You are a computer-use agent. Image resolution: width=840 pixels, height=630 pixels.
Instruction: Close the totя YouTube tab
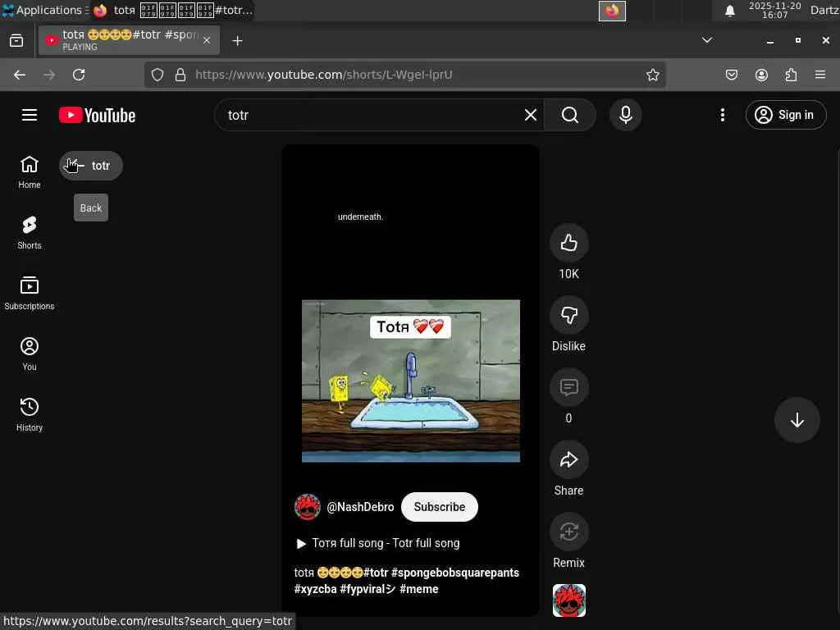point(207,40)
